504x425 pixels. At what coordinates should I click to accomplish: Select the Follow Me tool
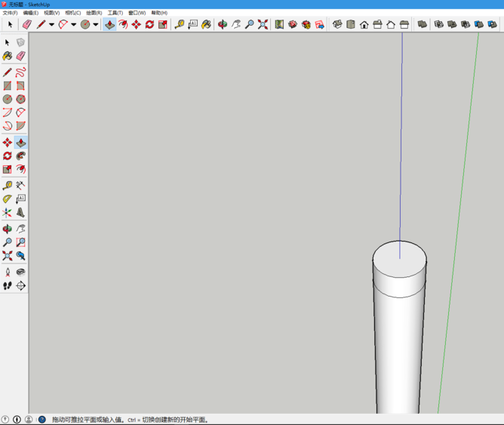point(20,156)
